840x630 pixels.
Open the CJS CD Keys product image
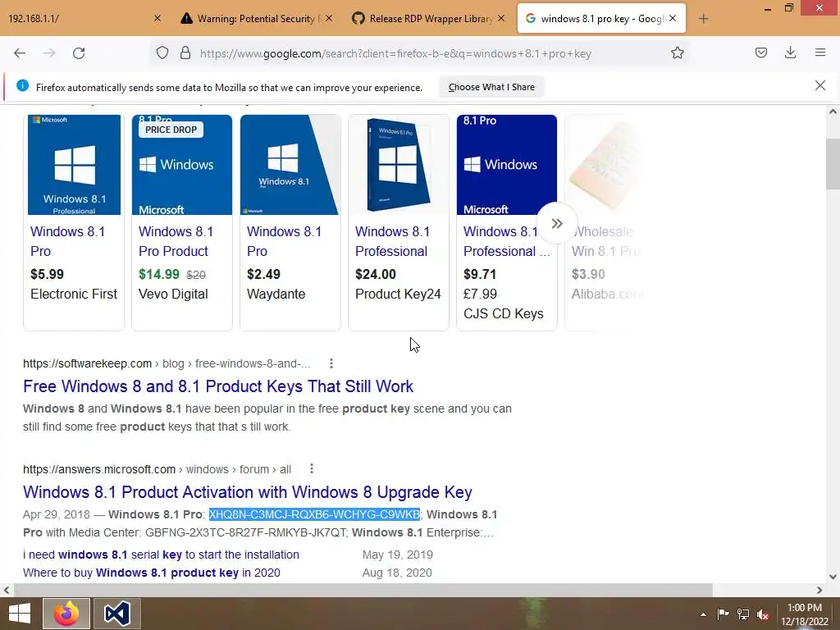[507, 164]
